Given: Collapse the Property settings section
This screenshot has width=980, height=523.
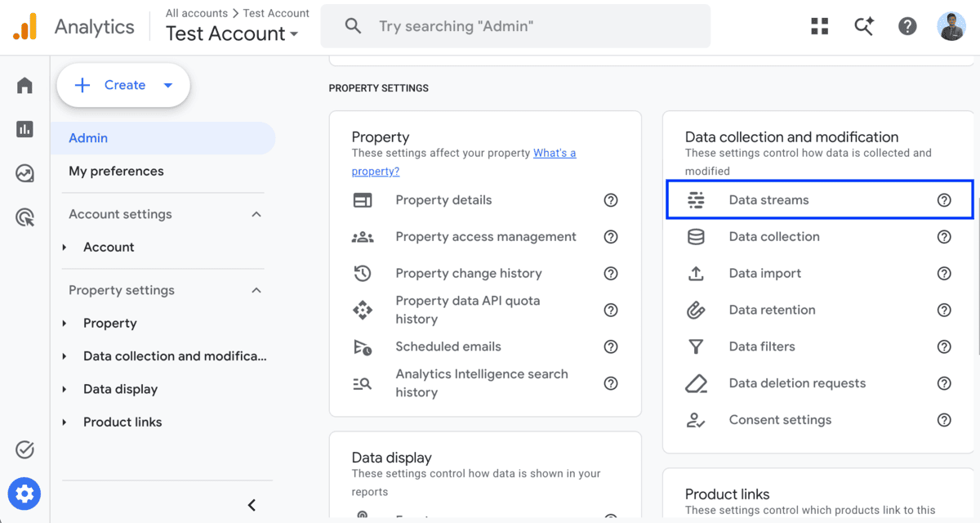Looking at the screenshot, I should click(256, 290).
